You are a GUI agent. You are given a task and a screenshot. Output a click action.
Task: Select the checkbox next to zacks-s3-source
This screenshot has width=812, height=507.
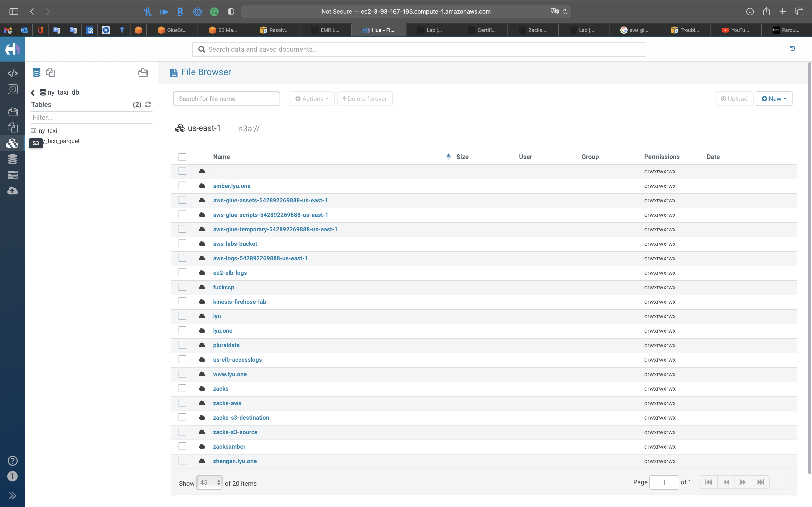(x=182, y=432)
